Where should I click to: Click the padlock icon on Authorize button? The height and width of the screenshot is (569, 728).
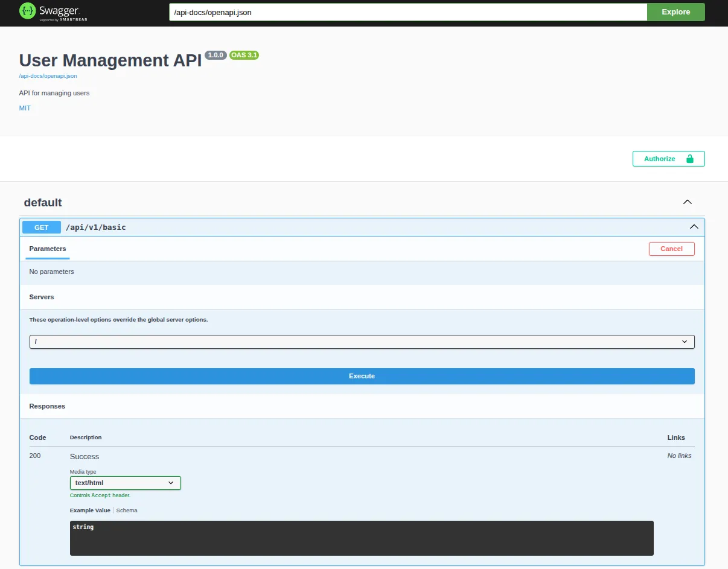pyautogui.click(x=690, y=158)
